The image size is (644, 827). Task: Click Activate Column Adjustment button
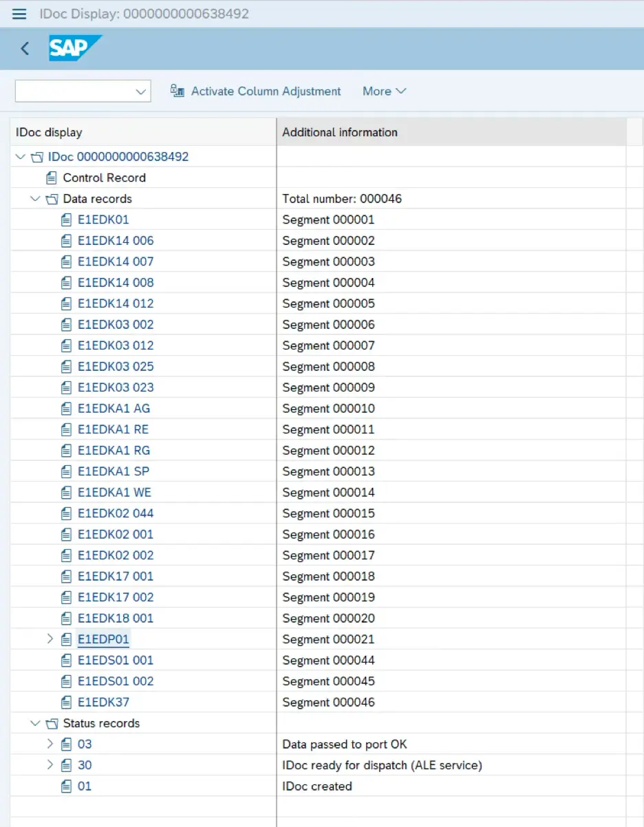pyautogui.click(x=266, y=91)
